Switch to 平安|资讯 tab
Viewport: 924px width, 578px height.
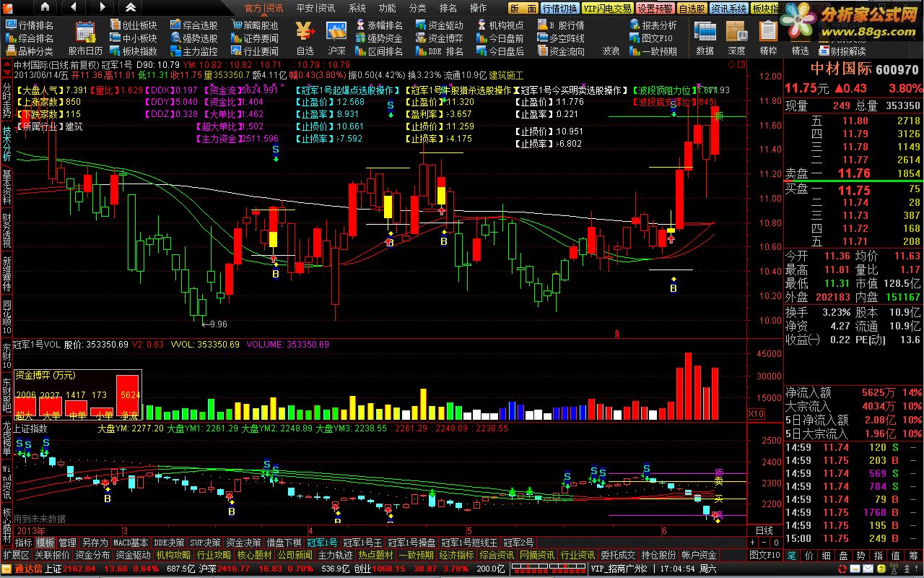click(315, 8)
